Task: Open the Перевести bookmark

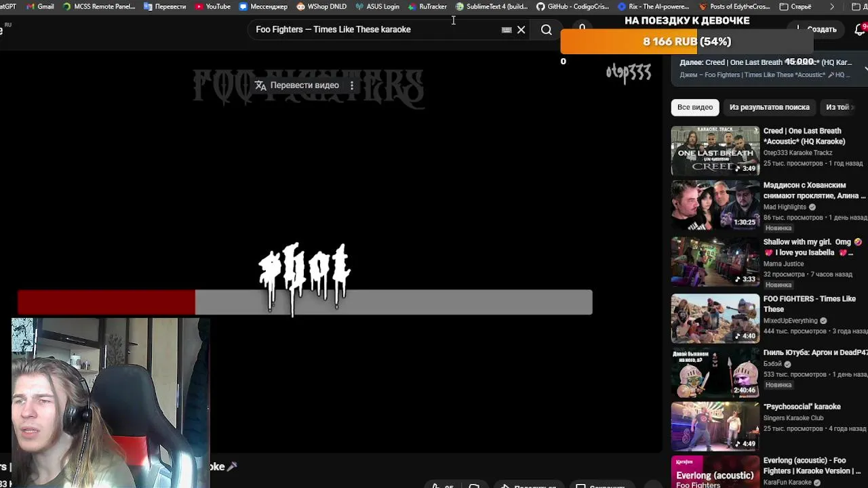Action: 165,6
